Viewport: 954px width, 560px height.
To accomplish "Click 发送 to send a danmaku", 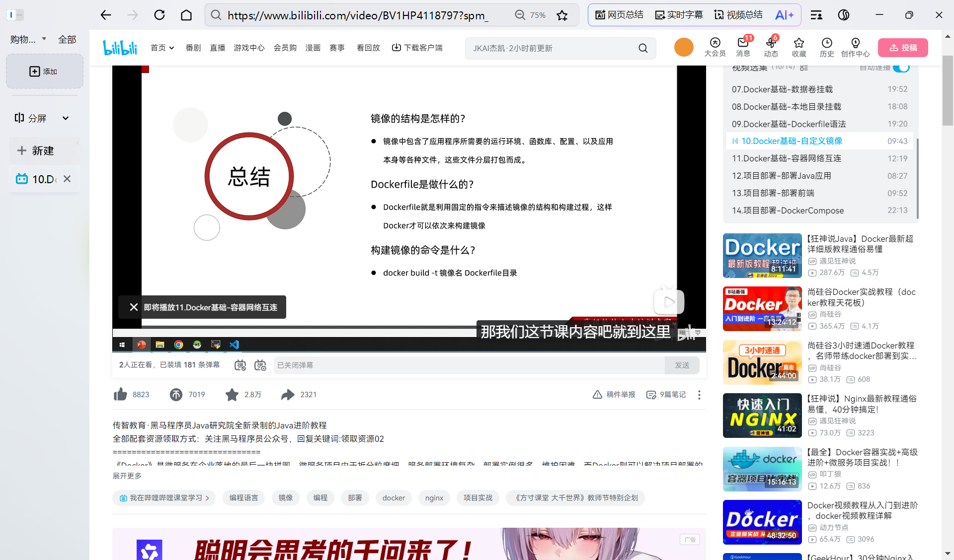I will (682, 365).
